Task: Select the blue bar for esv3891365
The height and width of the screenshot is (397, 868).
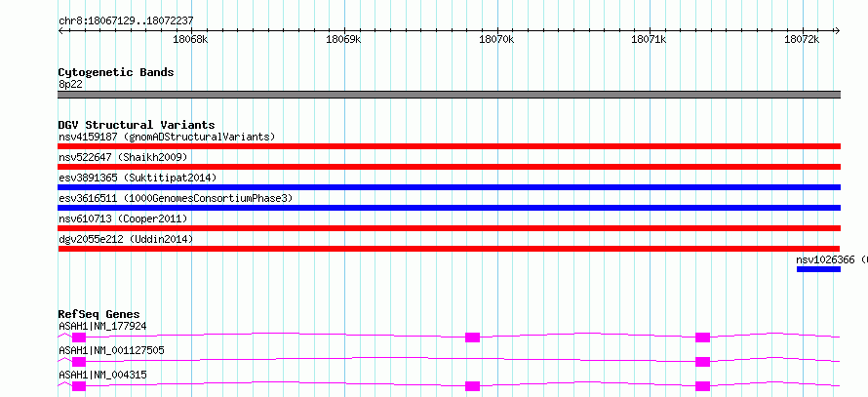Action: tap(449, 187)
